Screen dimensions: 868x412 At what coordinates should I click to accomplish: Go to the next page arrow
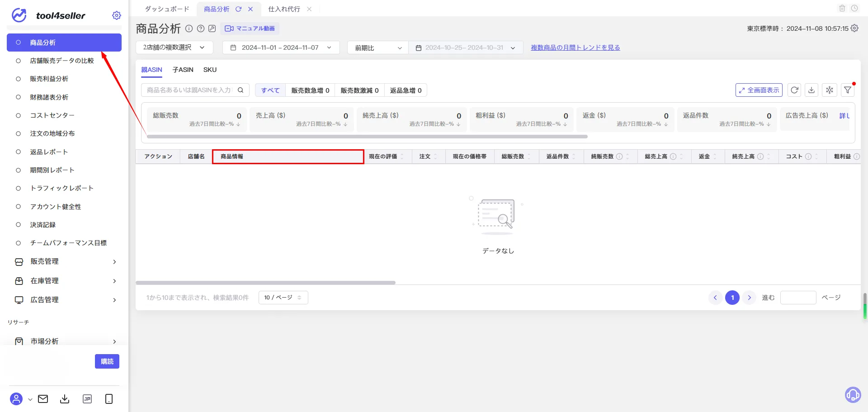click(x=750, y=298)
